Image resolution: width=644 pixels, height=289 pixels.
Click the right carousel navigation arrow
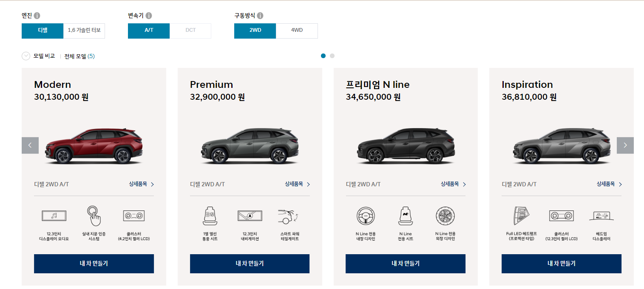point(625,145)
